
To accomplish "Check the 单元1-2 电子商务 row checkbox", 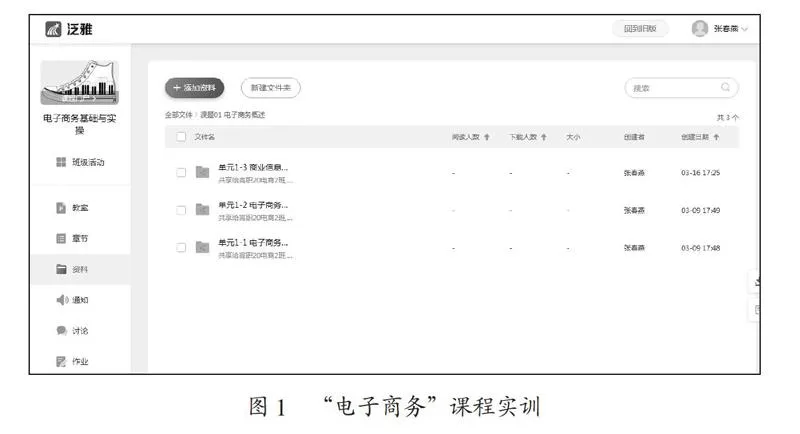I will click(x=181, y=210).
